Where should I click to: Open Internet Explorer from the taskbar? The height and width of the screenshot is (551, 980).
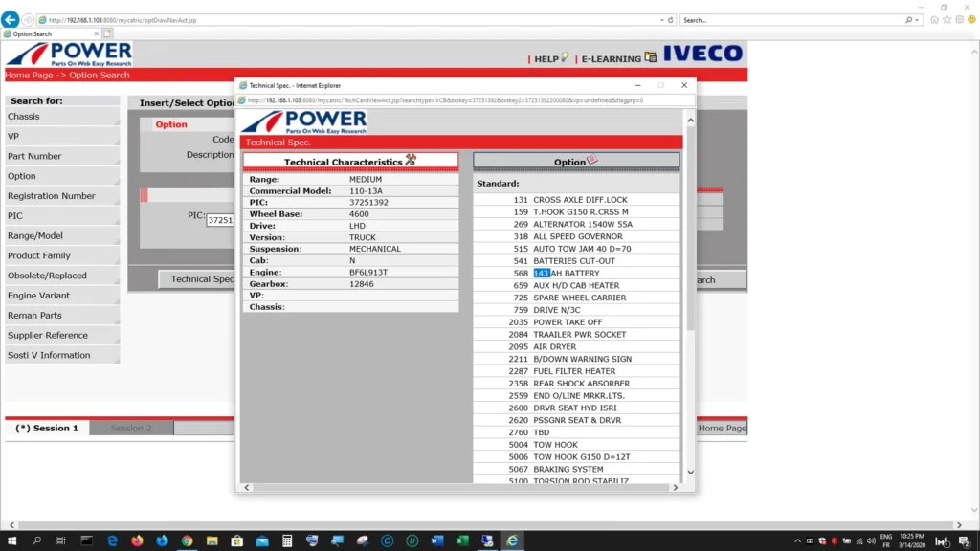click(x=512, y=540)
